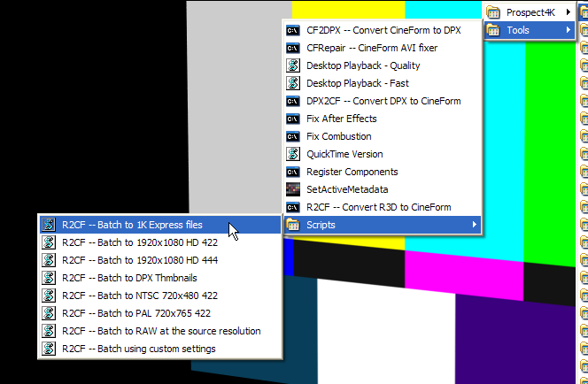
Task: Expand the Tools submenu arrow
Action: point(569,30)
